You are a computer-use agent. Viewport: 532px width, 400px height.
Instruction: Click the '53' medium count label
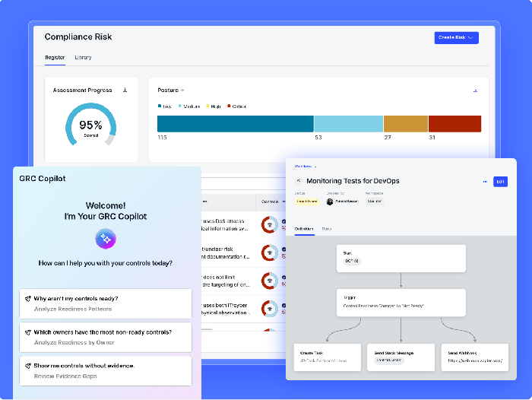click(318, 138)
